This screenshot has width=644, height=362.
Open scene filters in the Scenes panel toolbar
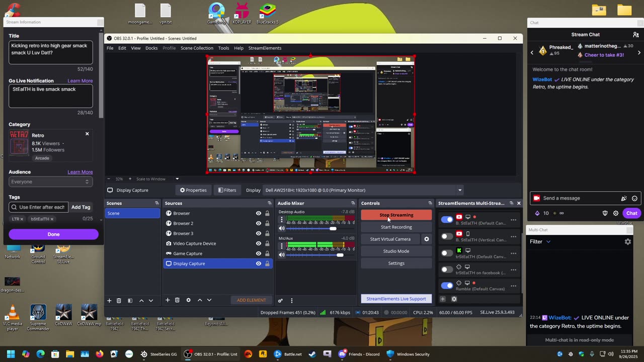pos(130,300)
